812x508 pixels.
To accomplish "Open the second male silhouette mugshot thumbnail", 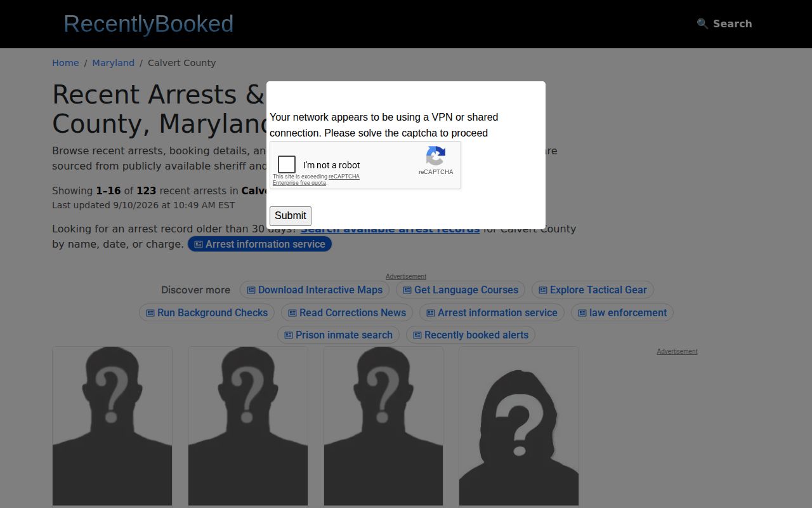I will (x=248, y=426).
